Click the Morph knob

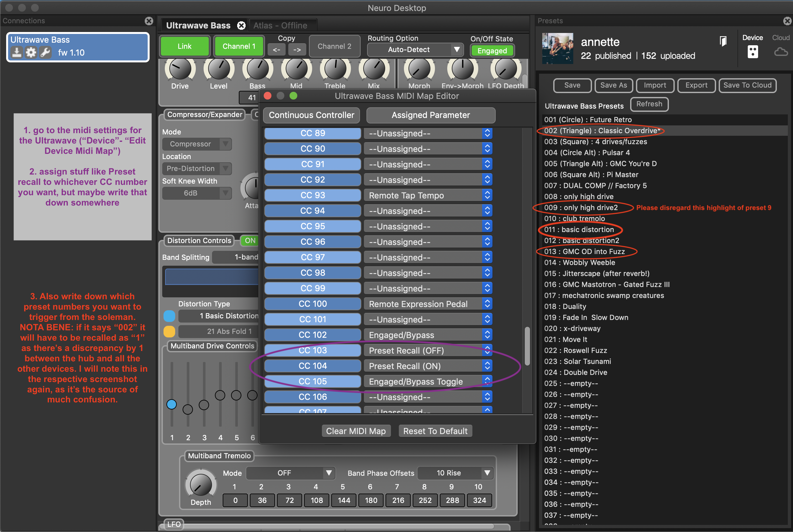pyautogui.click(x=419, y=69)
